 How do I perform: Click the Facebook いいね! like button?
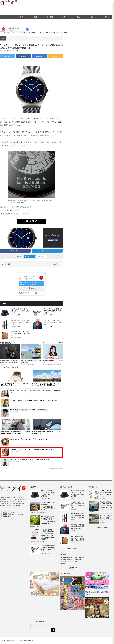point(53,240)
